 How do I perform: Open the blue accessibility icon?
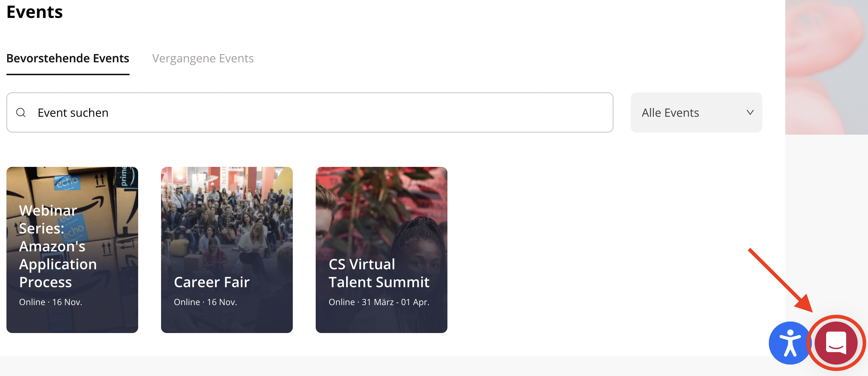[790, 343]
